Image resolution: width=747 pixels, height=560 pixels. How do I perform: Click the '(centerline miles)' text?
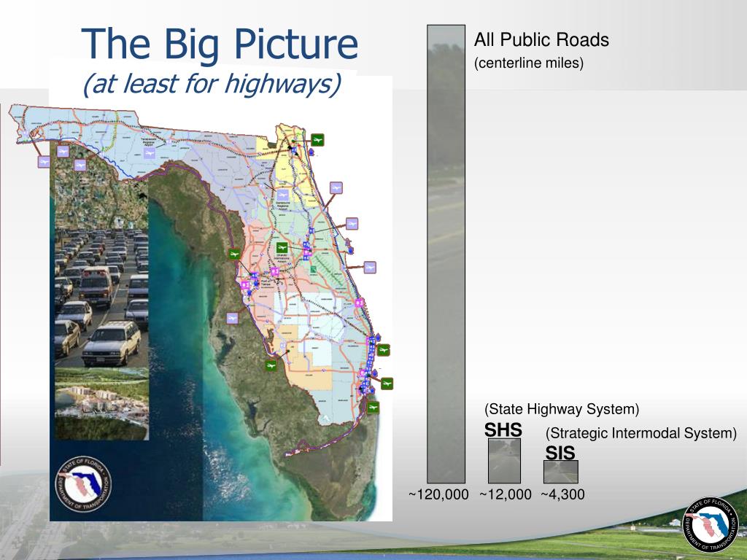click(529, 63)
